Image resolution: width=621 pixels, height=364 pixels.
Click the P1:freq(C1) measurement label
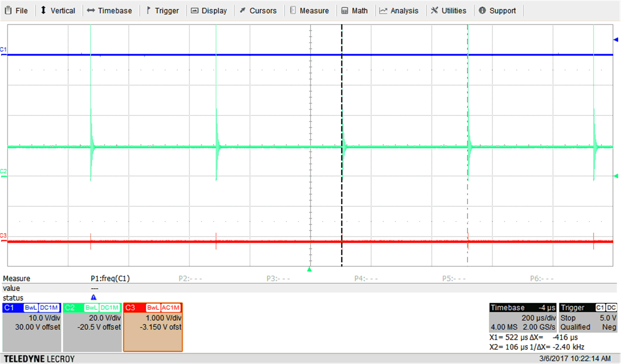tap(110, 278)
